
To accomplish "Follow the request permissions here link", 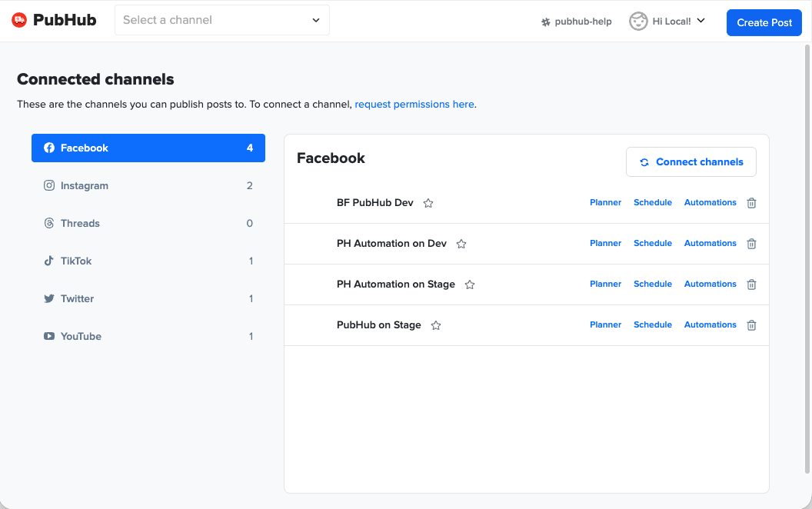I will coord(414,104).
